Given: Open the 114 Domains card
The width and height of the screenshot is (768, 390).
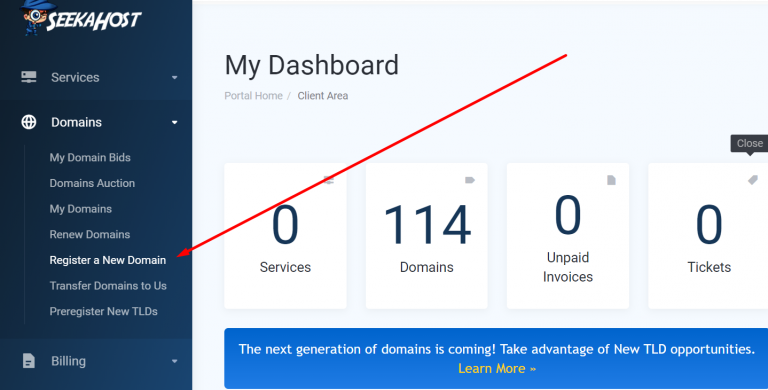Looking at the screenshot, I should coord(427,236).
